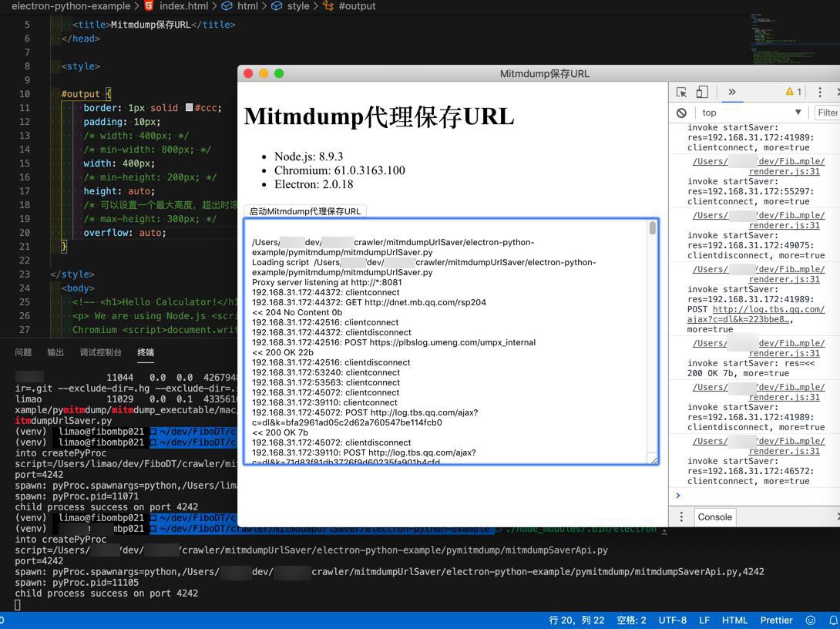Viewport: 840px width, 629px height.
Task: Click the 'Electron: 2.0.18' list item
Action: tap(314, 184)
